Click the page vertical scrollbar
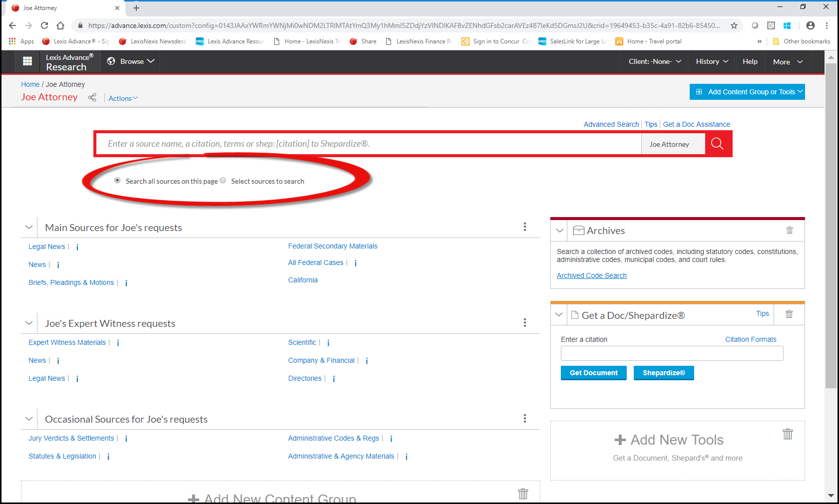Screen dimensions: 839x504 click(x=831, y=225)
